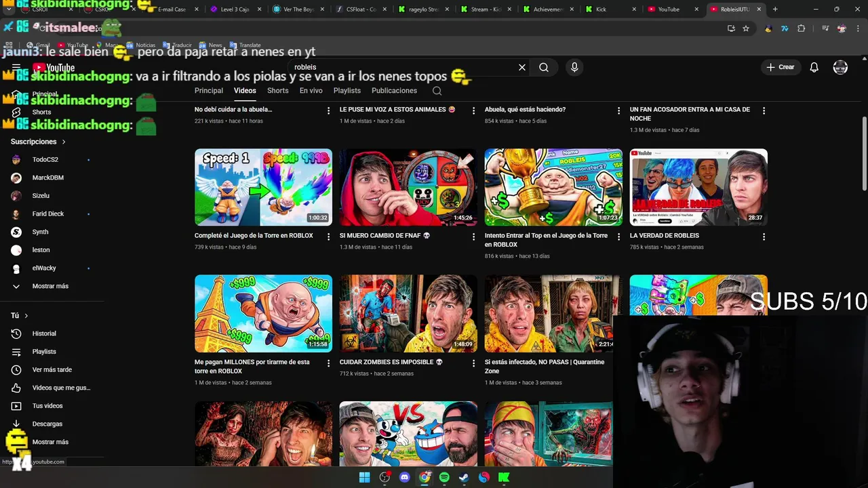Switch to the Playlists channel tab
This screenshot has height=488, width=868.
pyautogui.click(x=347, y=91)
